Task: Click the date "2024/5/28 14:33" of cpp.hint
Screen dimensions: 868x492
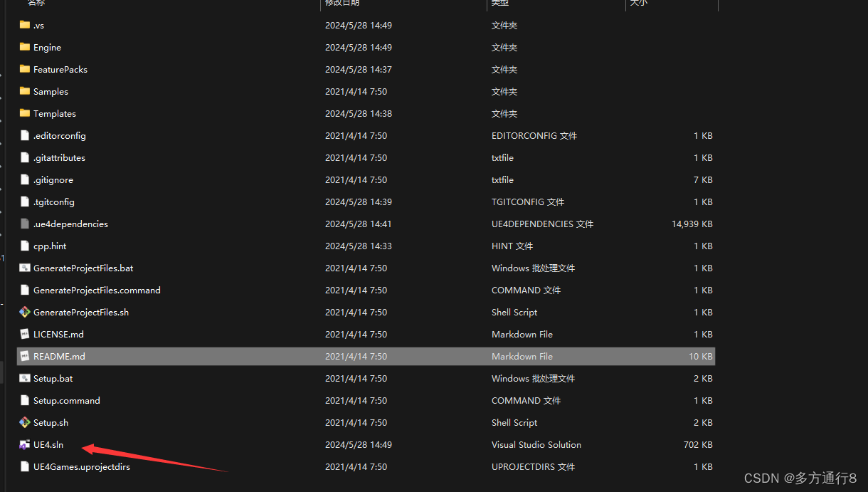Action: 359,246
